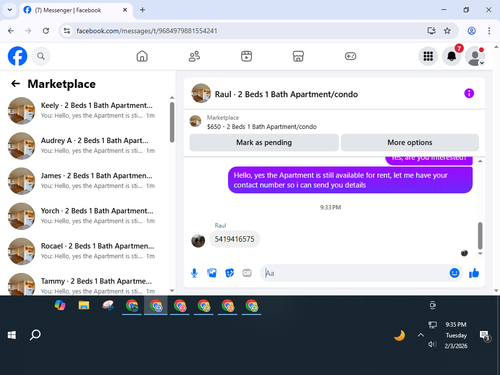
Task: Open the tab search chevron dropdown
Action: (x=10, y=10)
